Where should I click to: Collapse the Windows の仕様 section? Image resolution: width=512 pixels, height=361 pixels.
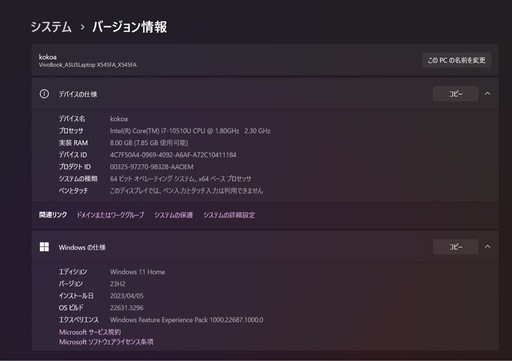point(487,247)
